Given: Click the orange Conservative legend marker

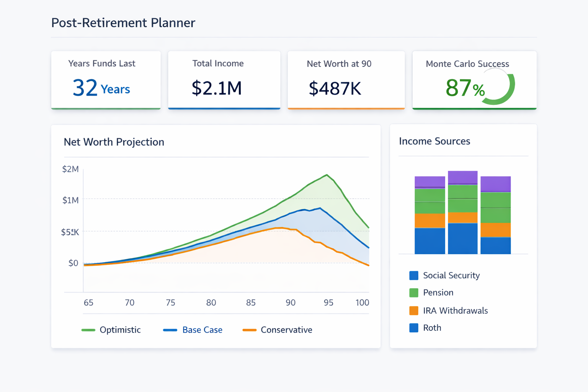Looking at the screenshot, I should (x=249, y=330).
